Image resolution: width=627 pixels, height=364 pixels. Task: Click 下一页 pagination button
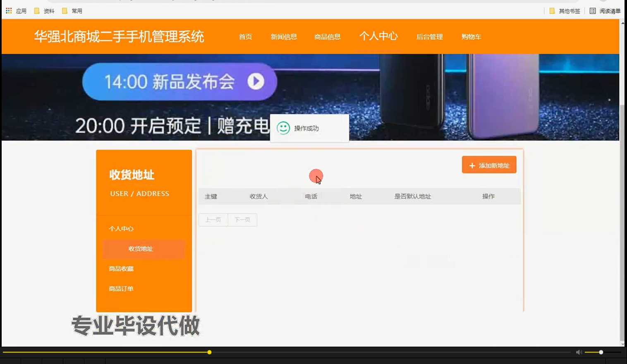pyautogui.click(x=242, y=220)
